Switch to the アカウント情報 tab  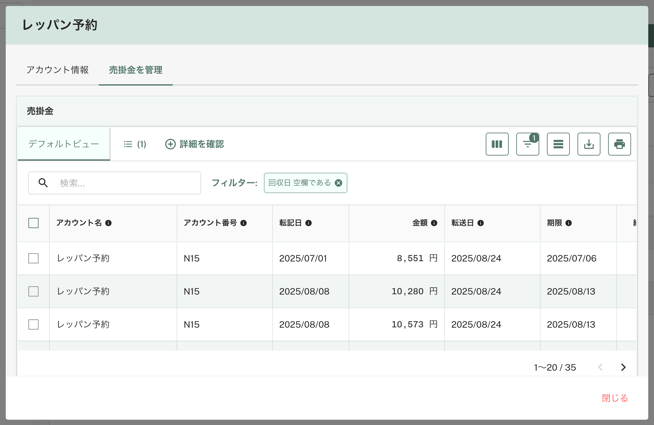(57, 70)
